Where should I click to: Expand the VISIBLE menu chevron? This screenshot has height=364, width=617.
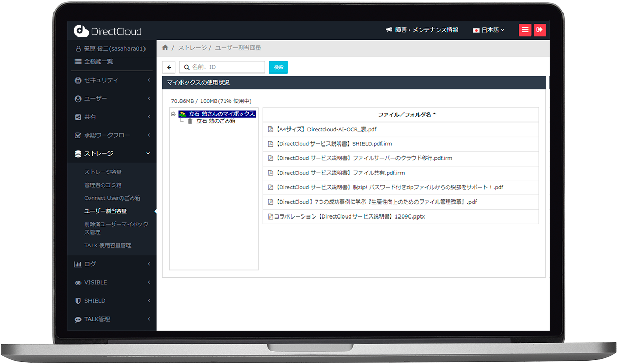click(x=149, y=283)
